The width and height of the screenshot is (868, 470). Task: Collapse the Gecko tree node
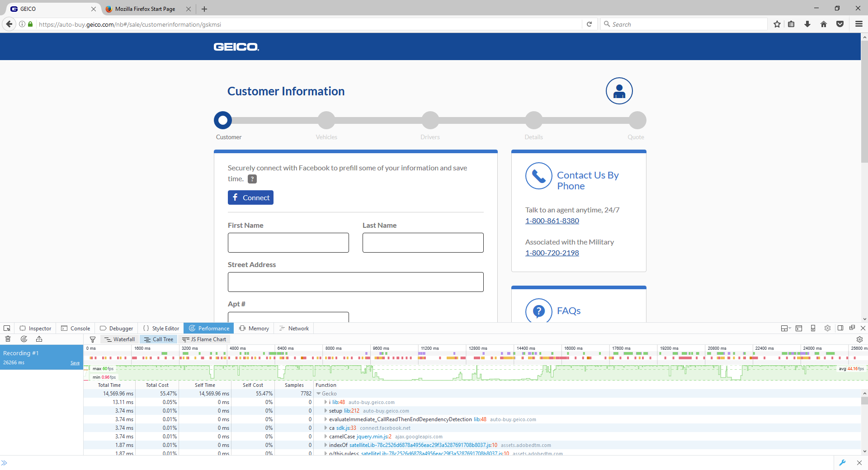[x=319, y=394]
